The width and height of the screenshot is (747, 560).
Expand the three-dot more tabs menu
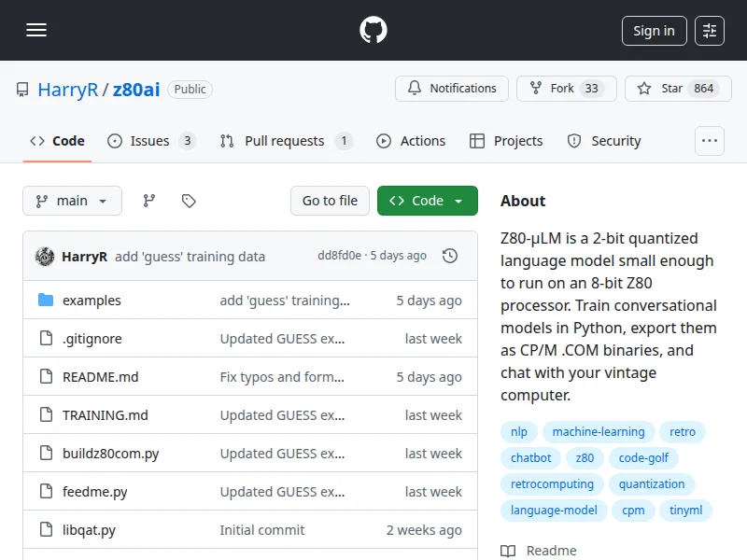710,141
